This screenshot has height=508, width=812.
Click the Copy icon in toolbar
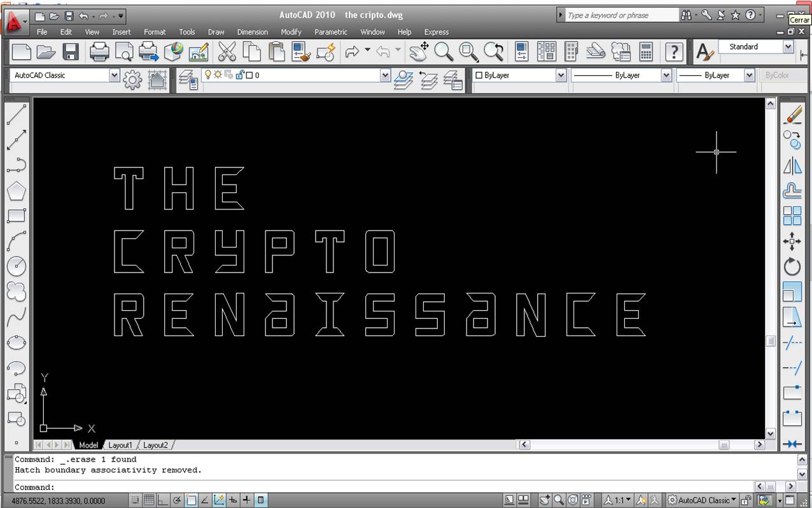[x=252, y=52]
